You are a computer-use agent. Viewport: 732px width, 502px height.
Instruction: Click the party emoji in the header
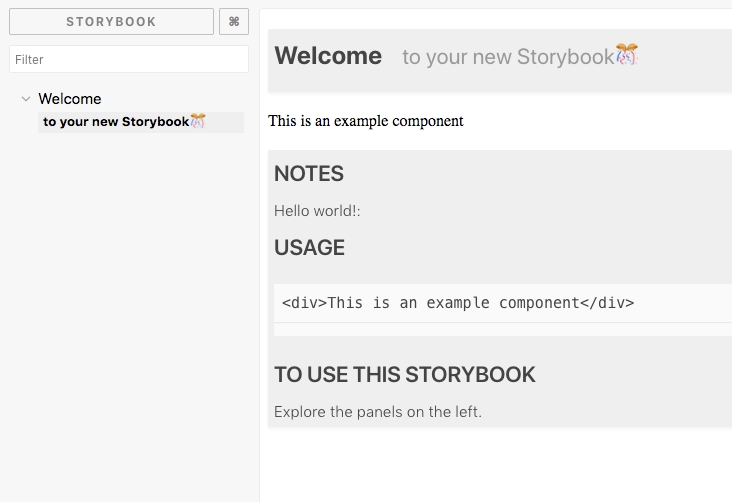[x=627, y=55]
